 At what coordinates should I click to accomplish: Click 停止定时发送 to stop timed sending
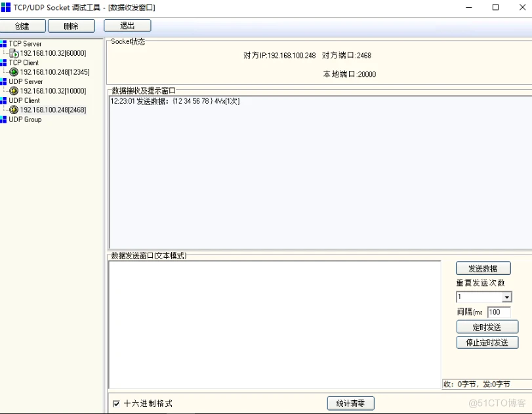point(487,342)
